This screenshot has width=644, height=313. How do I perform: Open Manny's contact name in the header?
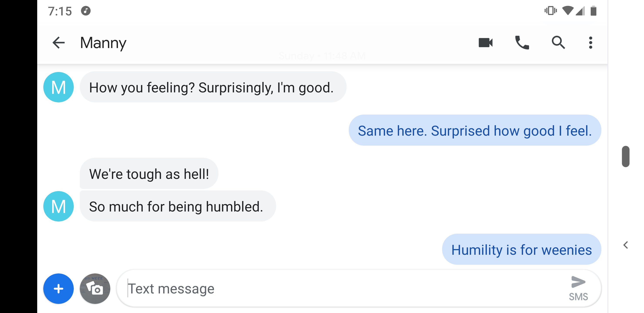pos(103,43)
